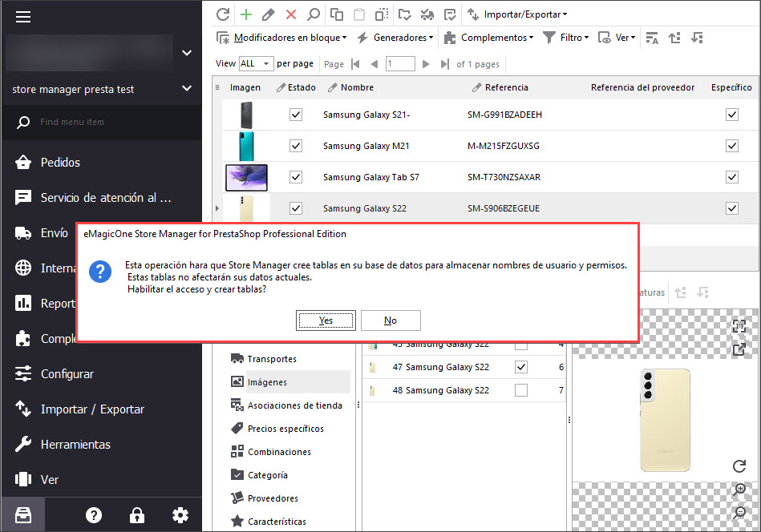Uncheck image 47 Samsung Galaxy S22 checkbox
761x532 pixels.
click(521, 367)
